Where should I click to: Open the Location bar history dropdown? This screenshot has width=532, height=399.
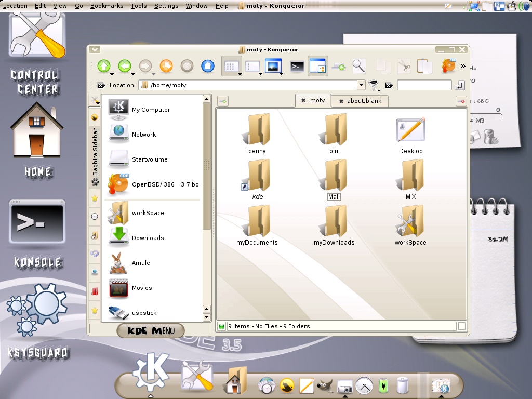[362, 85]
